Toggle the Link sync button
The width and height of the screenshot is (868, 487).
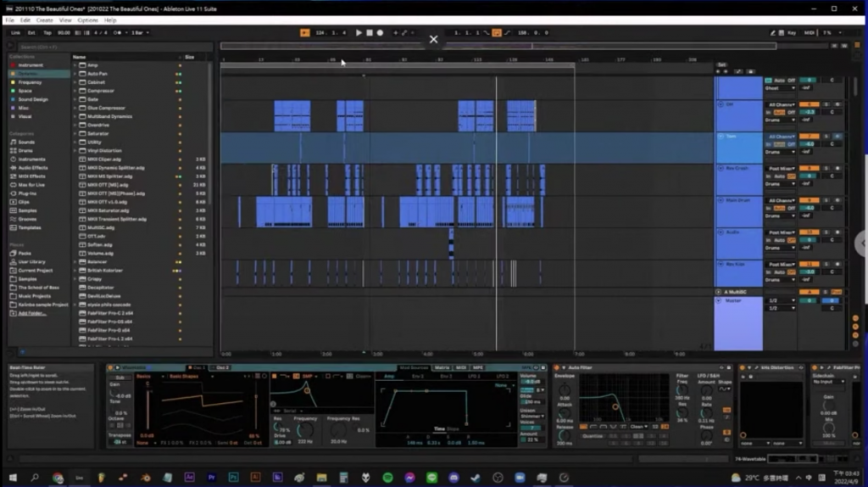pyautogui.click(x=15, y=33)
